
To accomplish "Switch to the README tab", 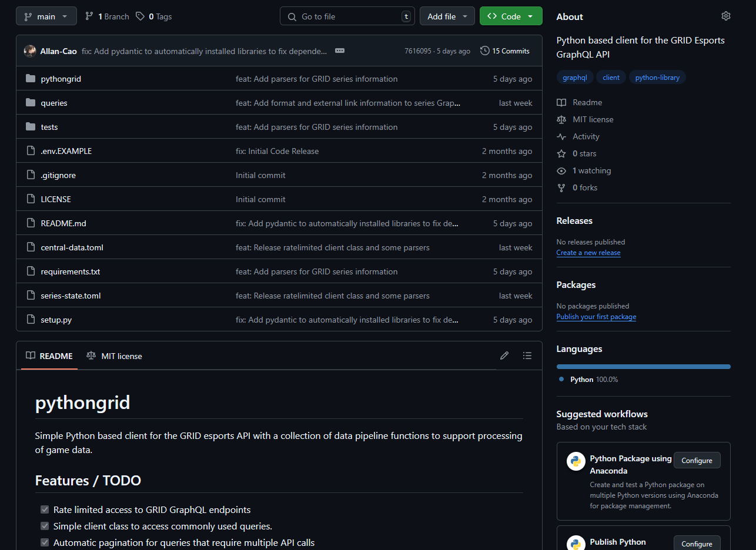I will pos(49,356).
